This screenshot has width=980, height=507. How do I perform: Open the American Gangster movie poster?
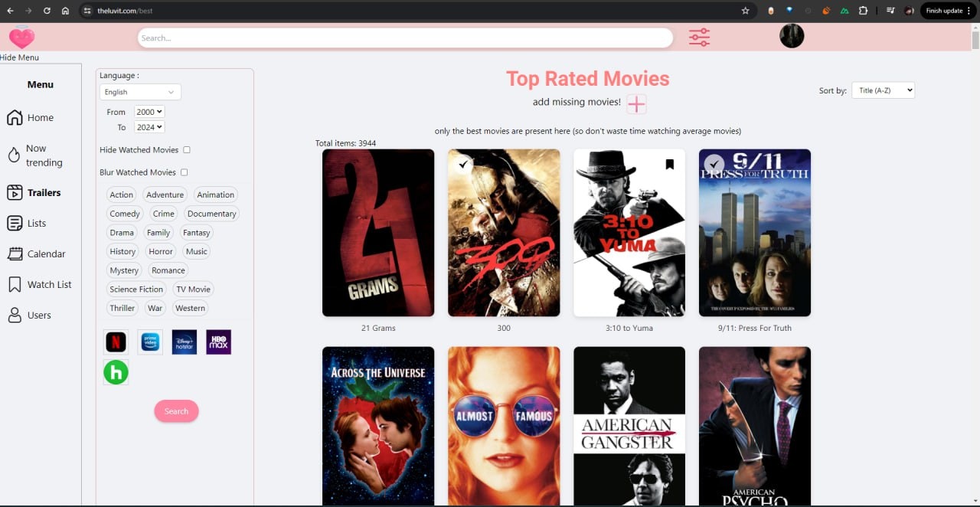point(629,426)
